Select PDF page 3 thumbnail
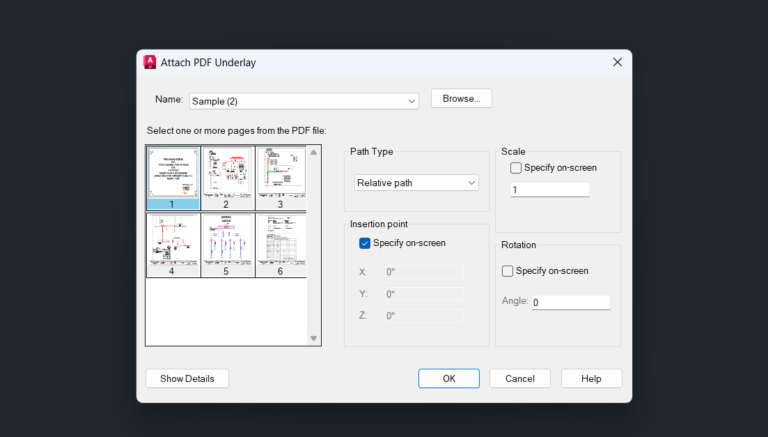 tap(282, 178)
